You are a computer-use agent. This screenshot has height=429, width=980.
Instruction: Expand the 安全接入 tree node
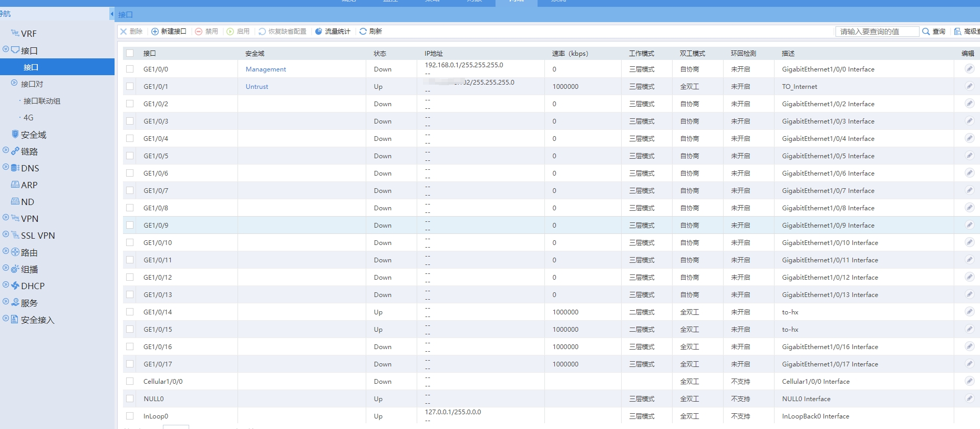click(6, 318)
